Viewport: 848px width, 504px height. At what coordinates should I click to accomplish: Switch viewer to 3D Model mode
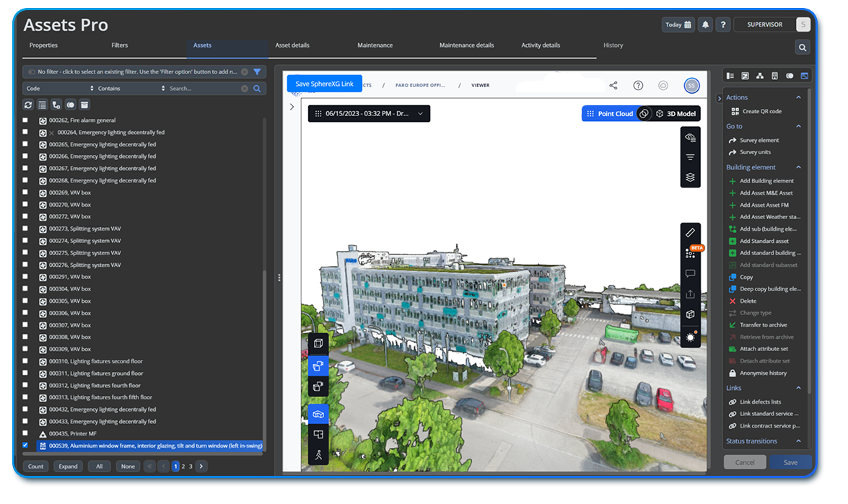tap(676, 113)
